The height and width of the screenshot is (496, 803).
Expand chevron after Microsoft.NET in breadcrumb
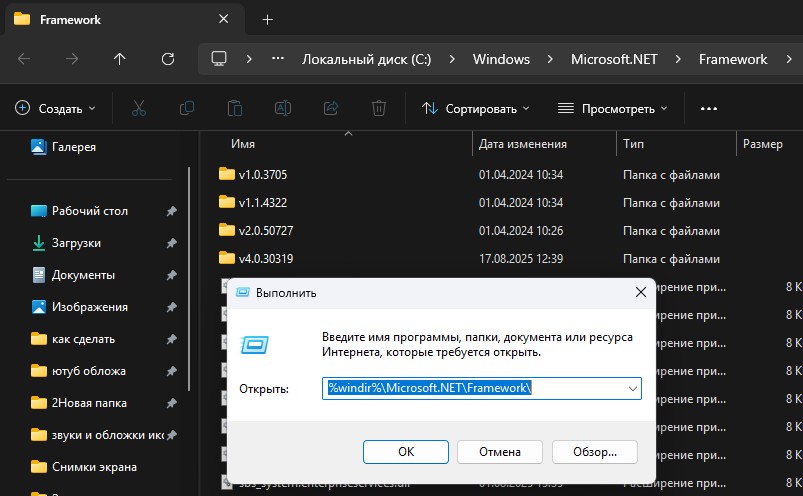(678, 59)
